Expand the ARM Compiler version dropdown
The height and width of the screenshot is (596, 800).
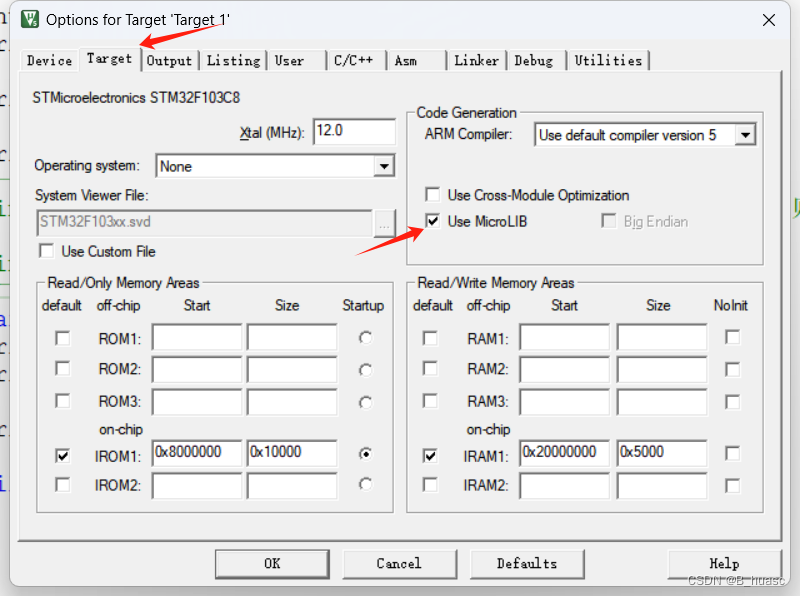click(745, 135)
